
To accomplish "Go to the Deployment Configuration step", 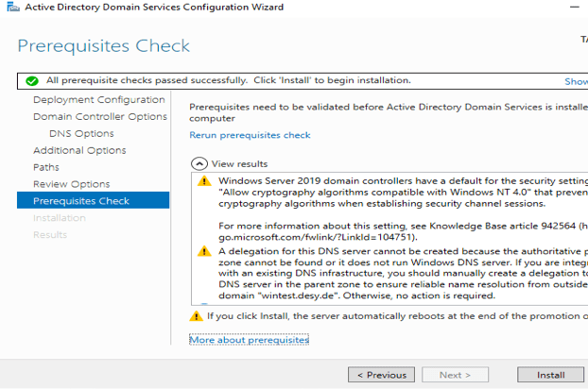I will coord(98,100).
